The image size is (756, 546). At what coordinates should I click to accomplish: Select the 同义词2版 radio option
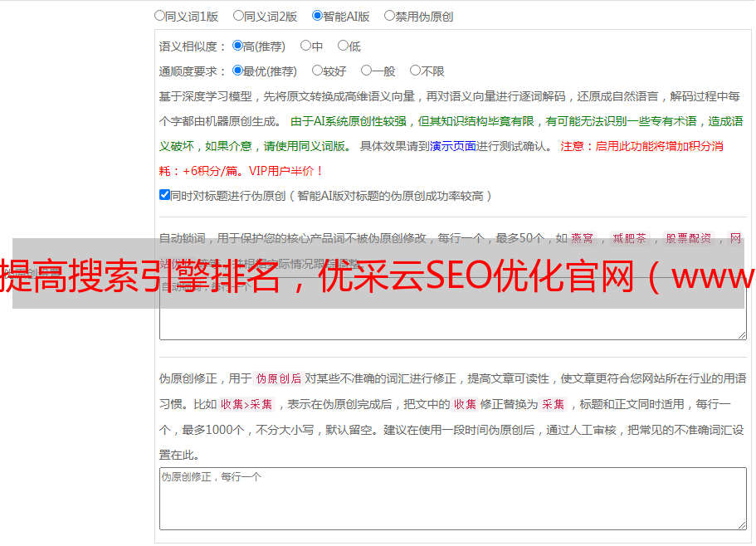(x=238, y=16)
